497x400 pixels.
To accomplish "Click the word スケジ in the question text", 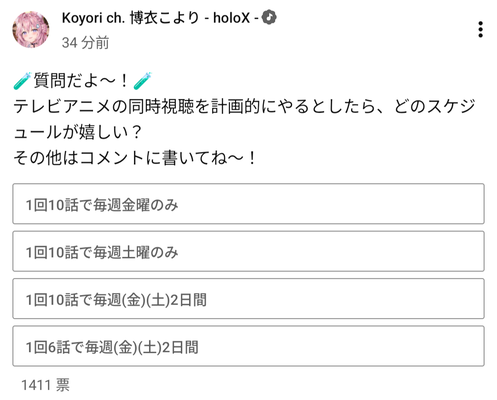I will point(451,107).
